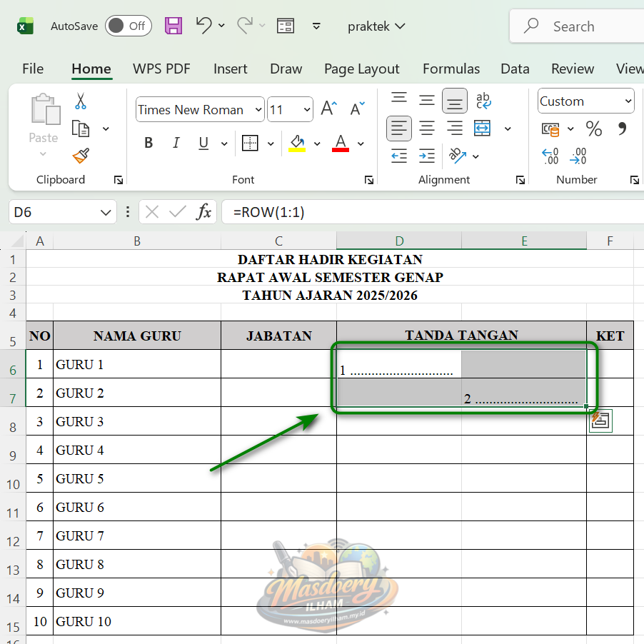Toggle Italic formatting
The image size is (644, 644).
(x=176, y=143)
